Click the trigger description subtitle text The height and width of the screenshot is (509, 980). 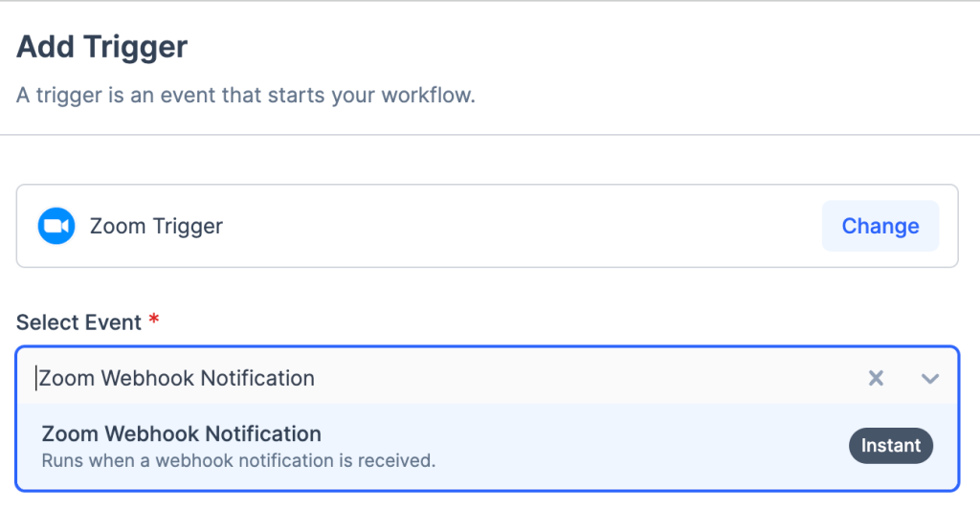[245, 96]
